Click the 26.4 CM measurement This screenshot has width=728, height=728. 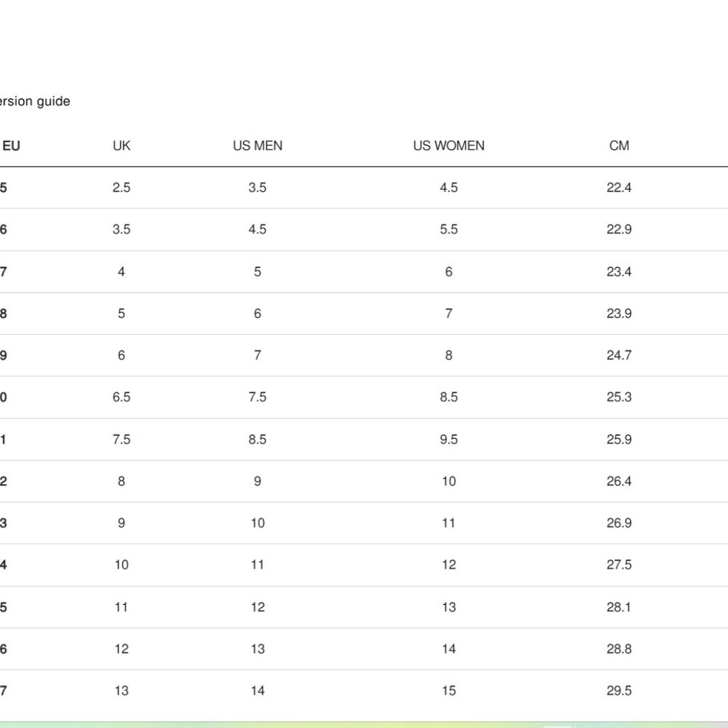(x=619, y=481)
